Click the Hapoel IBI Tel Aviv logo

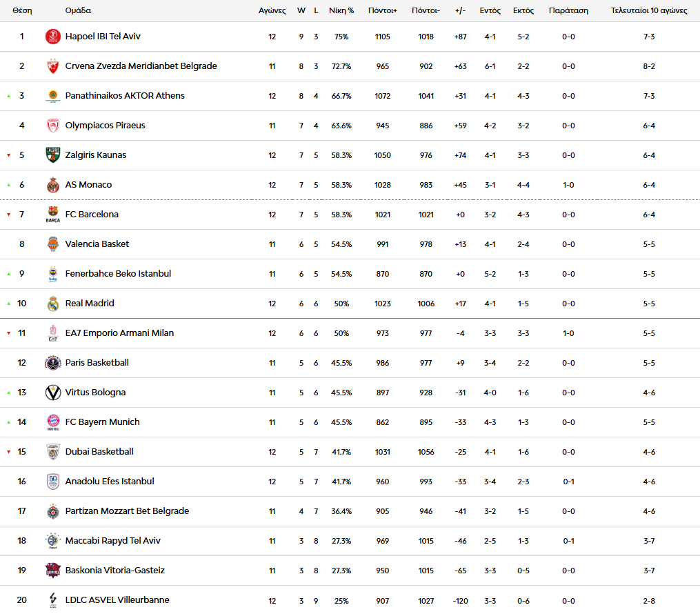click(x=53, y=37)
